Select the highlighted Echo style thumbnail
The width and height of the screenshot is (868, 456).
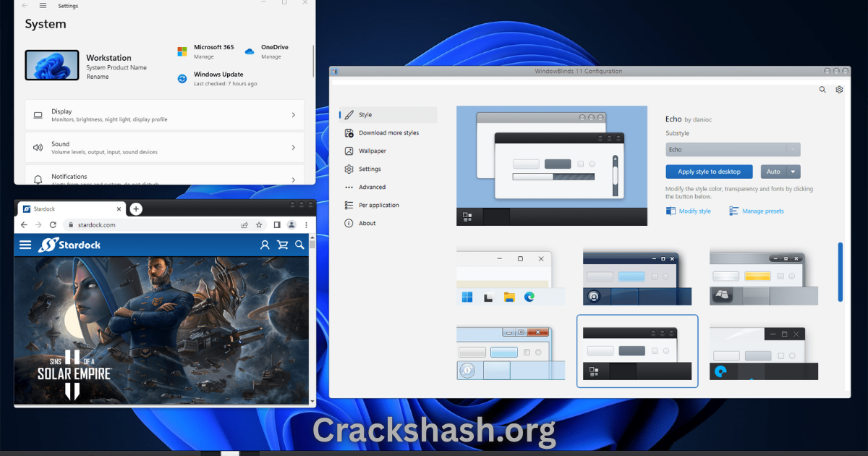coord(637,352)
